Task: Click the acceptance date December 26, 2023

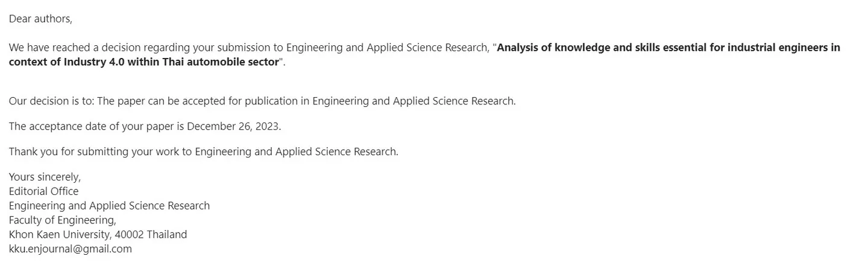Action: click(x=234, y=126)
